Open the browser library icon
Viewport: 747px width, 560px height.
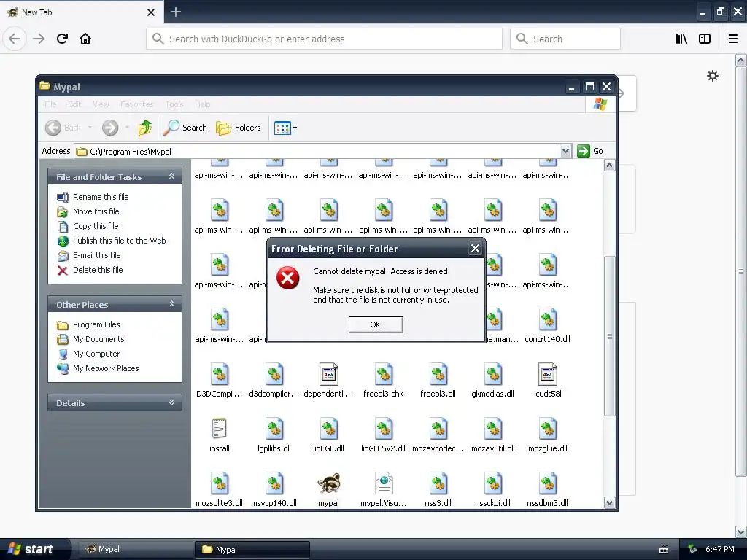click(x=681, y=39)
